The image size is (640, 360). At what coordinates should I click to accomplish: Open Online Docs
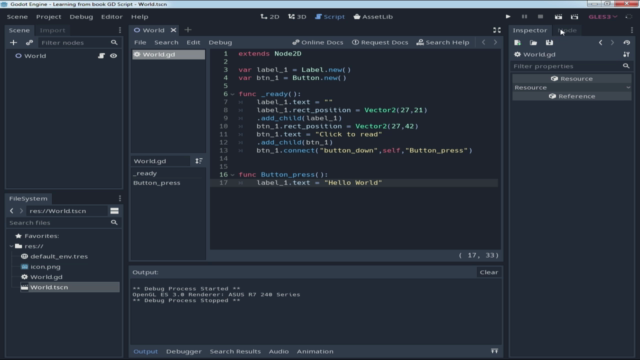point(318,42)
